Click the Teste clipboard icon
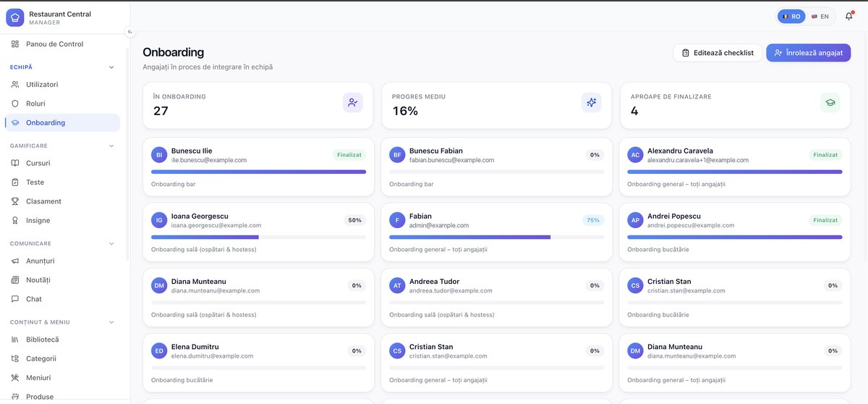Image resolution: width=868 pixels, height=404 pixels. pos(15,182)
